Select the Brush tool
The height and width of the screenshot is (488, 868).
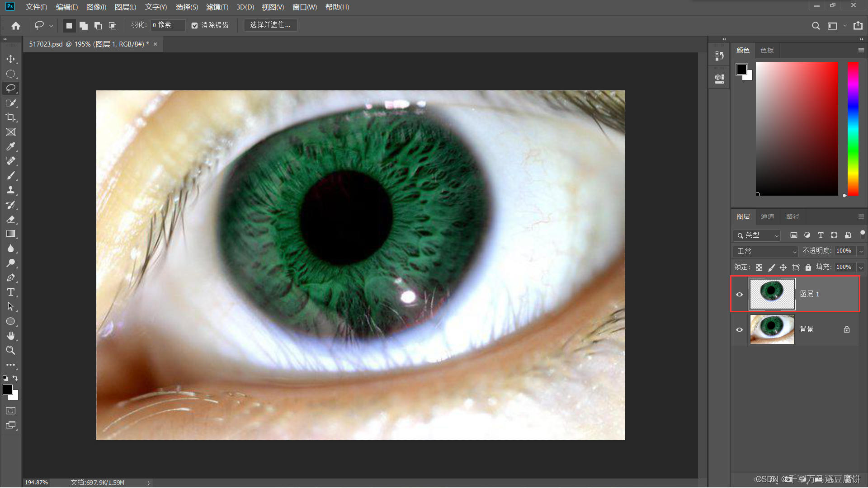11,176
